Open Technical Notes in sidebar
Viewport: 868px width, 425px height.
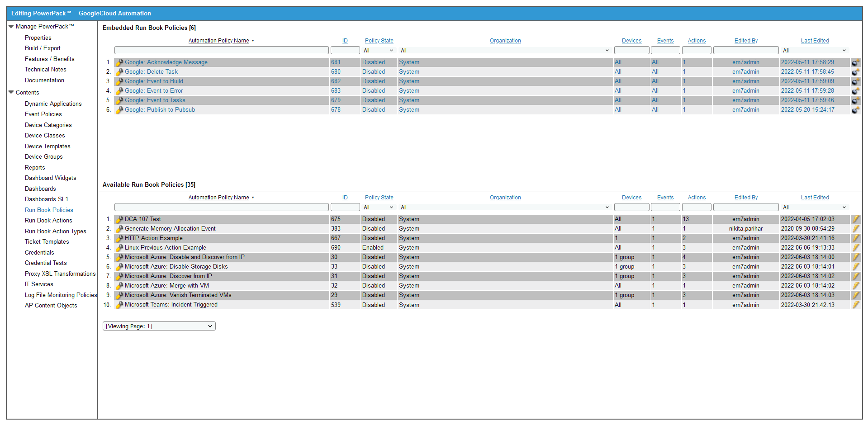[46, 70]
